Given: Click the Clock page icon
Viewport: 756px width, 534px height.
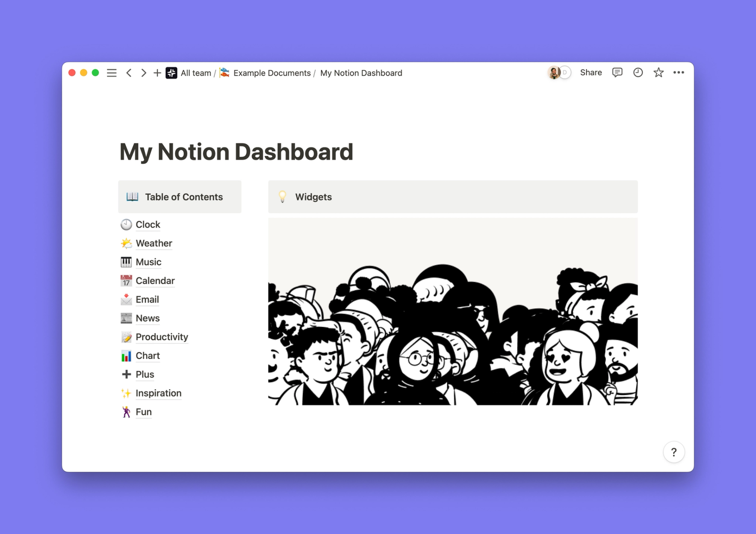Looking at the screenshot, I should (126, 225).
